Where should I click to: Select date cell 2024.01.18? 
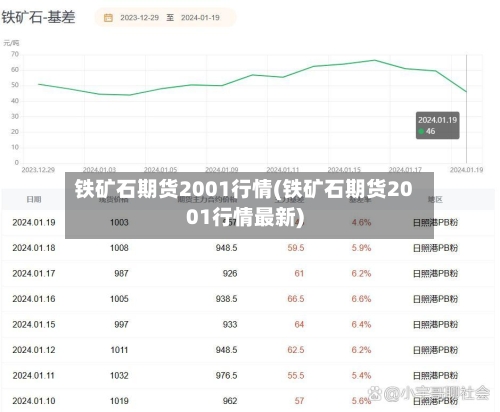coord(34,248)
